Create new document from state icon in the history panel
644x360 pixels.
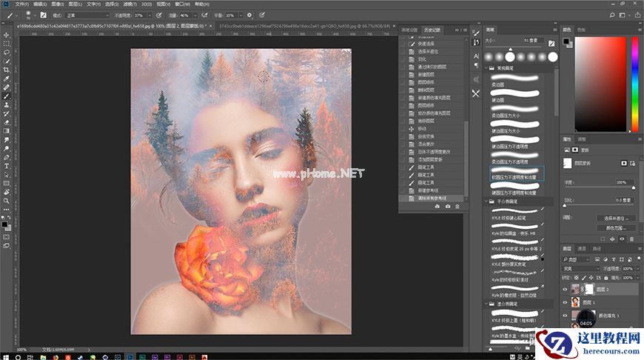click(437, 207)
